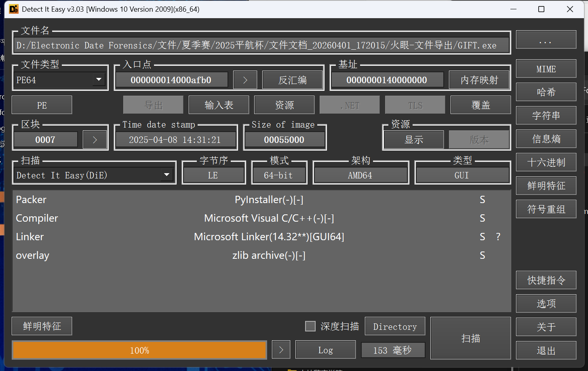Viewport: 588px width, 371px height.
Task: Open the 输入表 import table
Action: [x=219, y=105]
